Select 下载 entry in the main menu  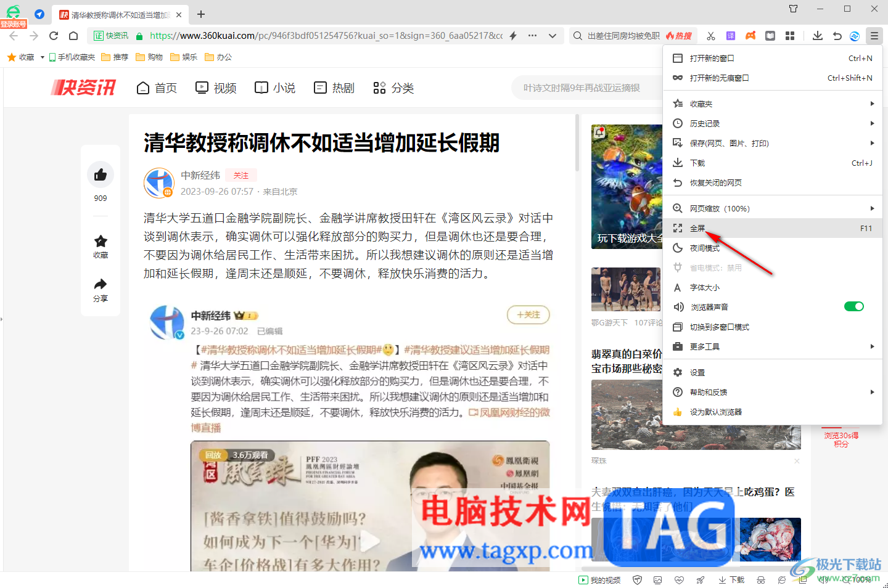click(773, 163)
